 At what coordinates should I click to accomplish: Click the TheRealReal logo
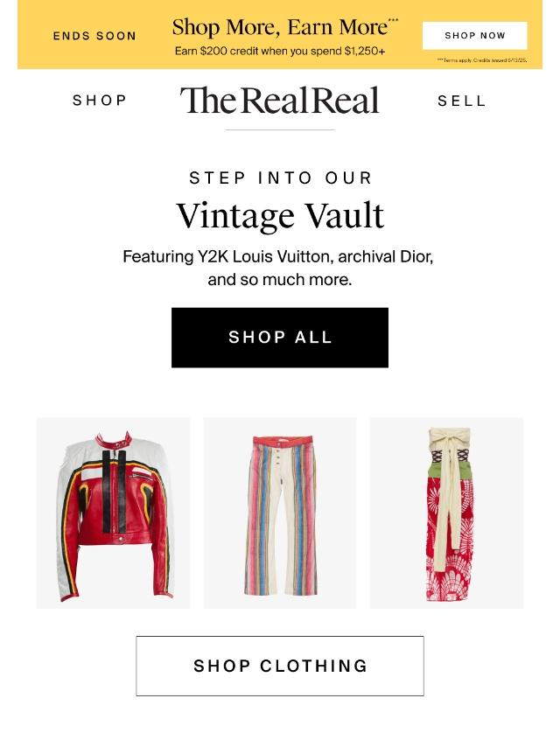pos(280,101)
